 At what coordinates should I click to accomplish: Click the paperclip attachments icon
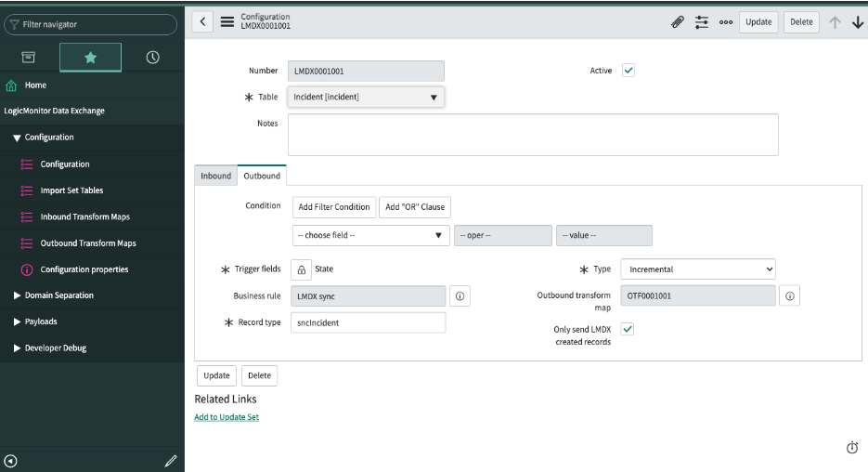point(677,22)
